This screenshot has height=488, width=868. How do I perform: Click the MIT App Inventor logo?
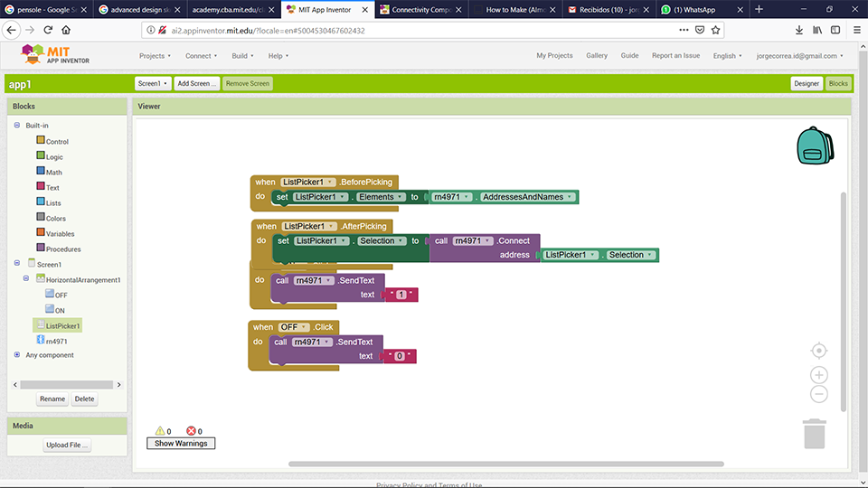54,55
